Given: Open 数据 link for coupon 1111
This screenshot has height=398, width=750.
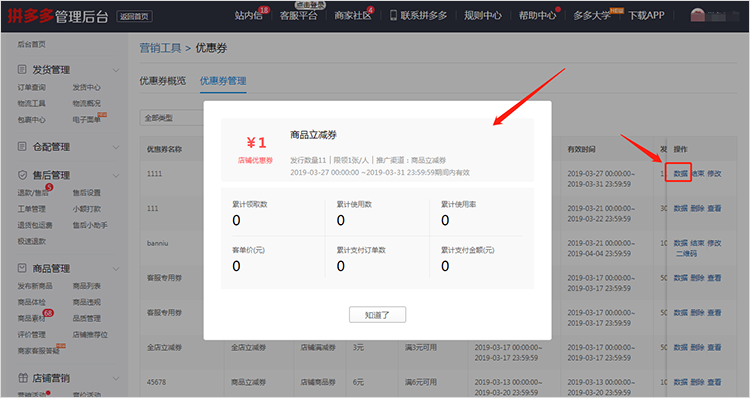Looking at the screenshot, I should [x=680, y=173].
